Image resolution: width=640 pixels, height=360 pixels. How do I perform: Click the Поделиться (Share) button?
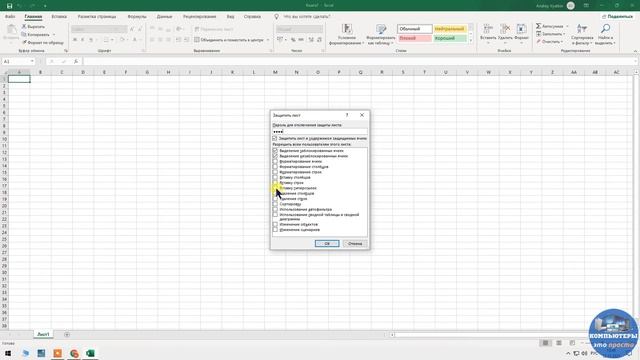click(617, 16)
